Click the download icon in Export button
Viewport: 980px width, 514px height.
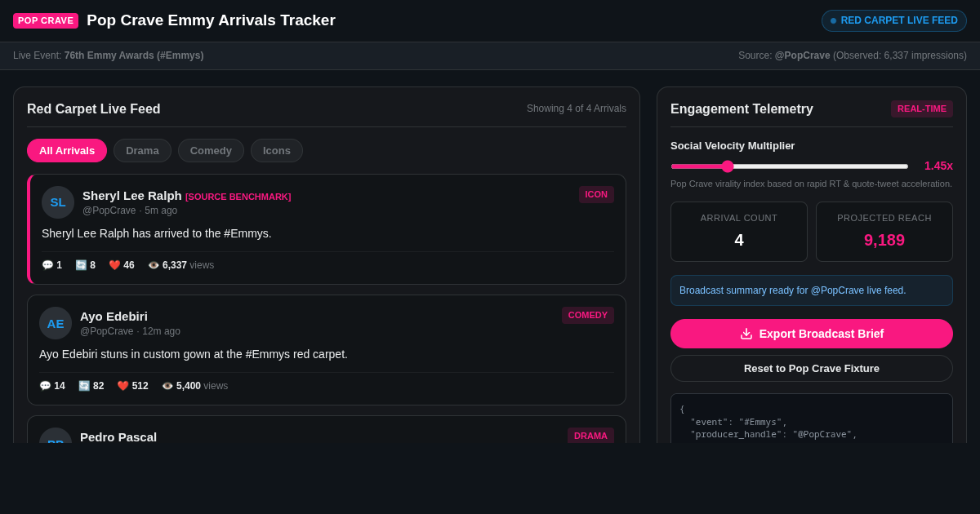(746, 334)
